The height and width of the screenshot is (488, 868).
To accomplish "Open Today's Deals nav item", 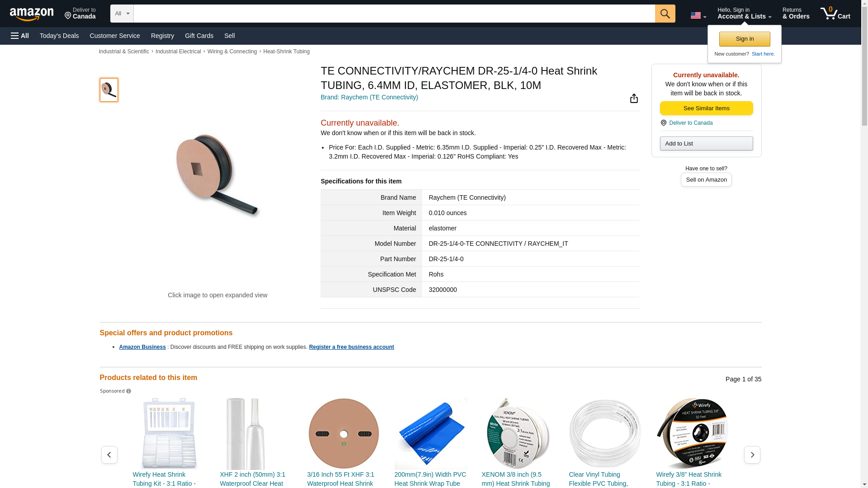I will pyautogui.click(x=59, y=36).
